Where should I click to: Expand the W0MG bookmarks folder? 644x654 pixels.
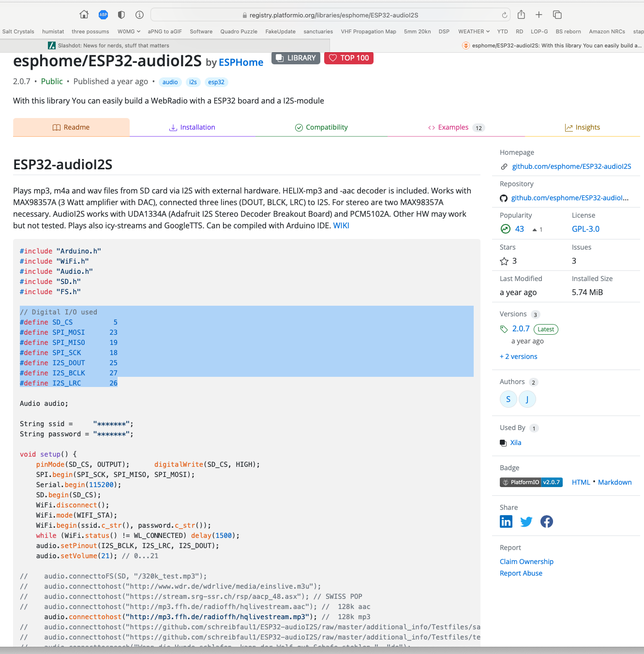129,31
